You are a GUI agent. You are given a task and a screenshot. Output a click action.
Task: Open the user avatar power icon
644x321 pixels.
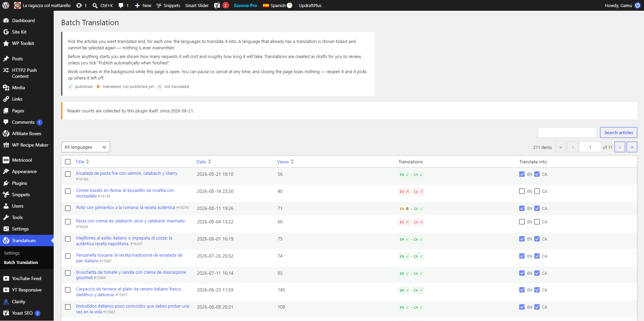(638, 5)
